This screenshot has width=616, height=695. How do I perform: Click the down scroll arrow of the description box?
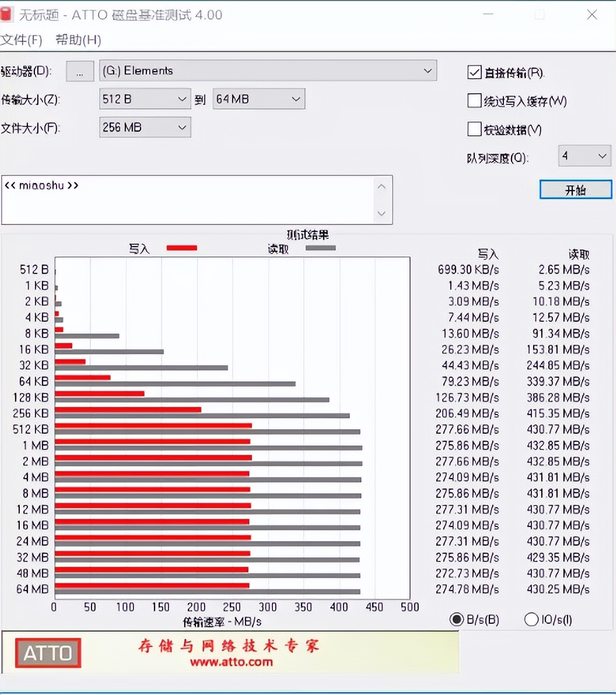(381, 214)
